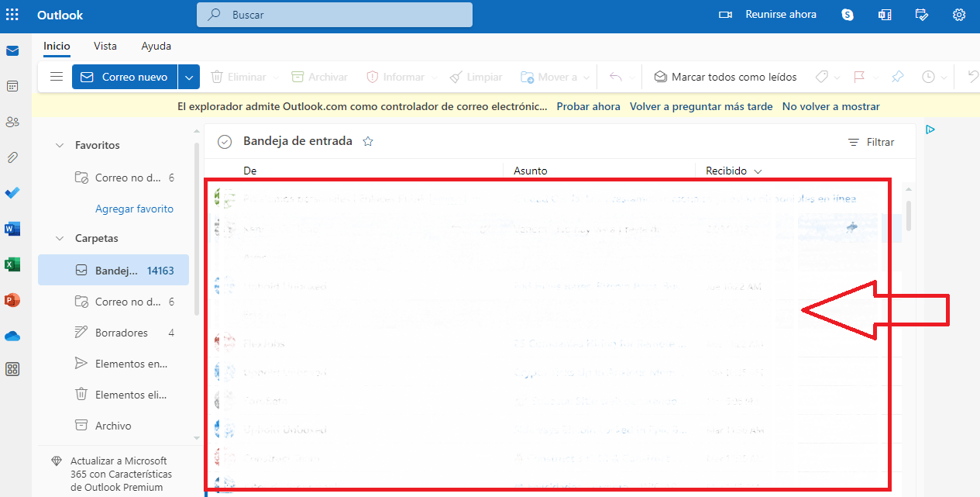Open PowerPoint from the left rail
The width and height of the screenshot is (980, 497).
point(12,299)
